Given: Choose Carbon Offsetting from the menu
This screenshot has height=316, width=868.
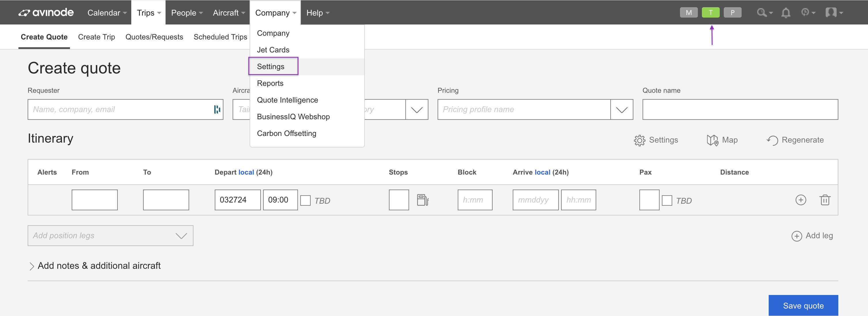Looking at the screenshot, I should point(286,134).
